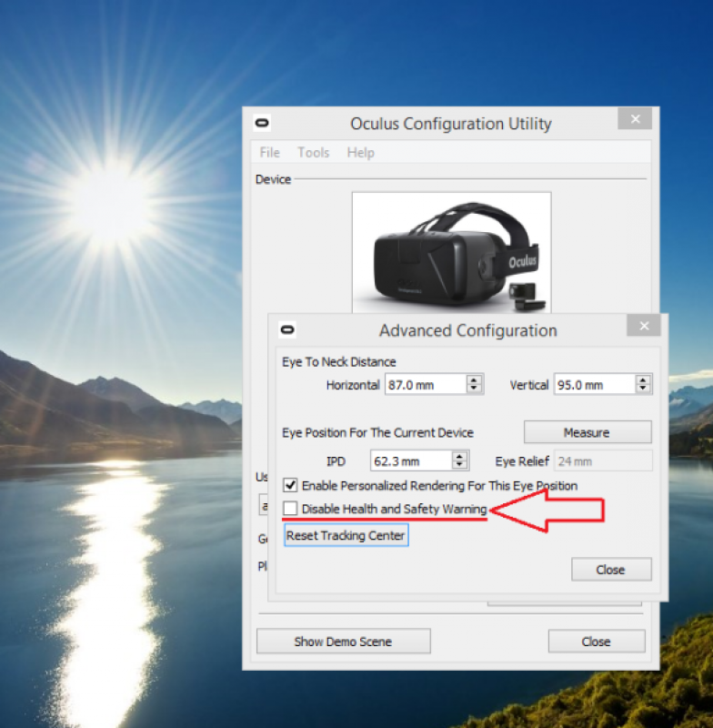Open the File menu in Oculus Configuration Utility

(269, 152)
